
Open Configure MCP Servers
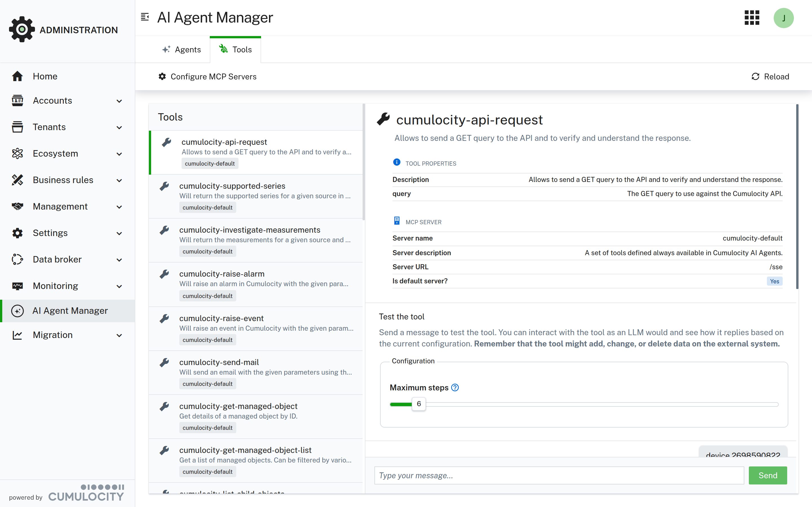[x=207, y=76]
